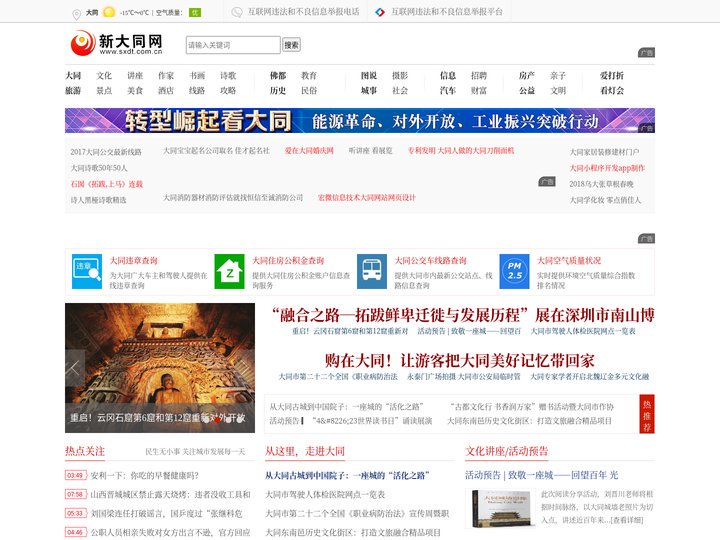Viewport: 720px width, 540px height.
Task: Open the 04:46 news about 公职人员相亲
Action: [x=170, y=533]
